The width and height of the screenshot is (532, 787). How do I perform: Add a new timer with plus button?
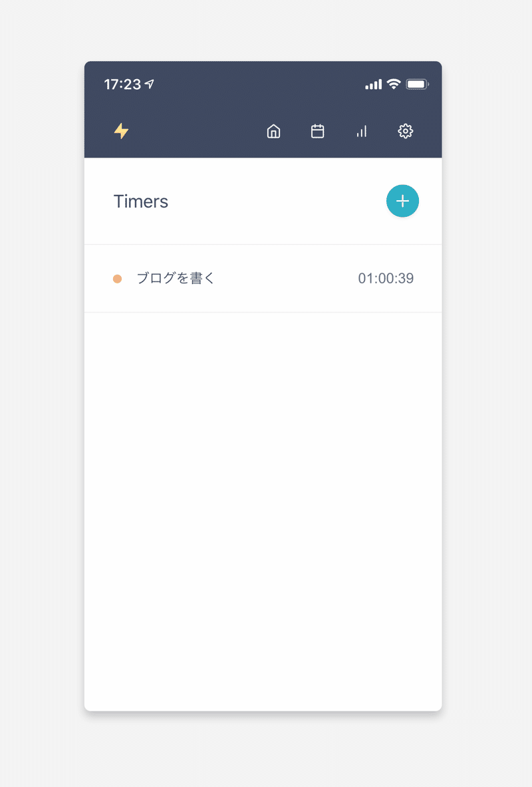point(402,202)
